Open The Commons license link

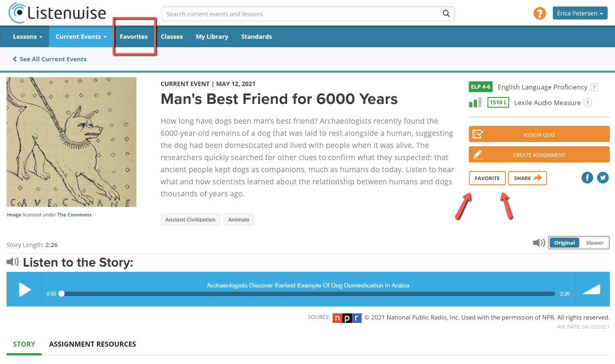click(74, 215)
